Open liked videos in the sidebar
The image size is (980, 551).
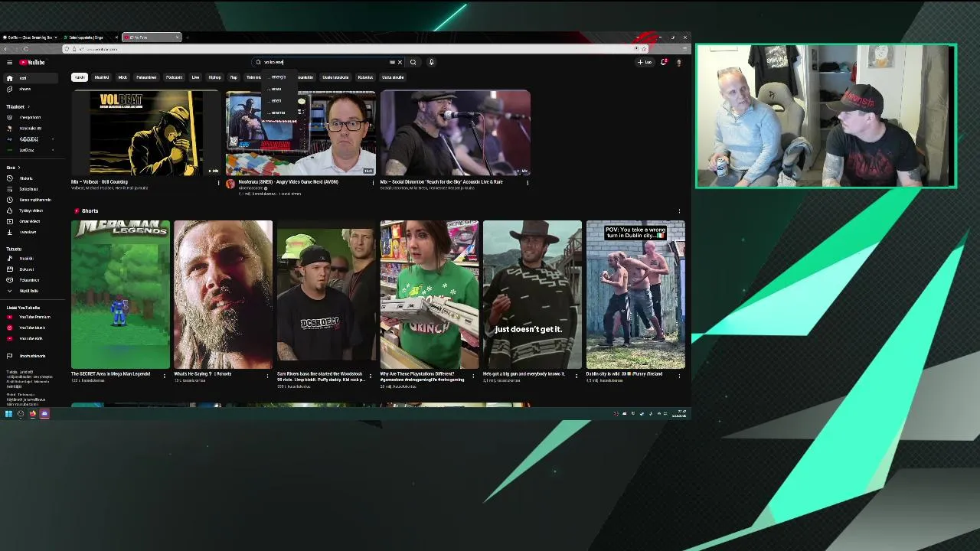[31, 210]
